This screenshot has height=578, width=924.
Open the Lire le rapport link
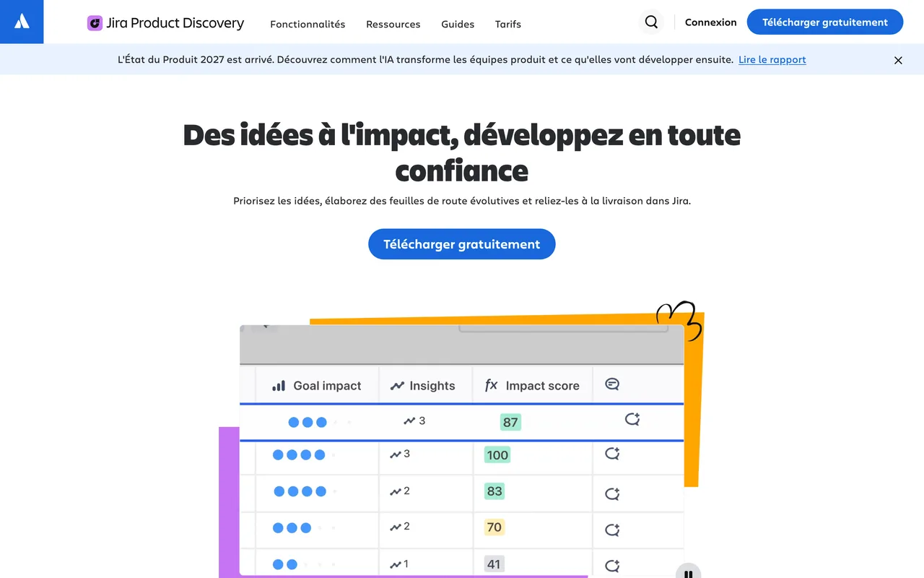click(x=772, y=60)
